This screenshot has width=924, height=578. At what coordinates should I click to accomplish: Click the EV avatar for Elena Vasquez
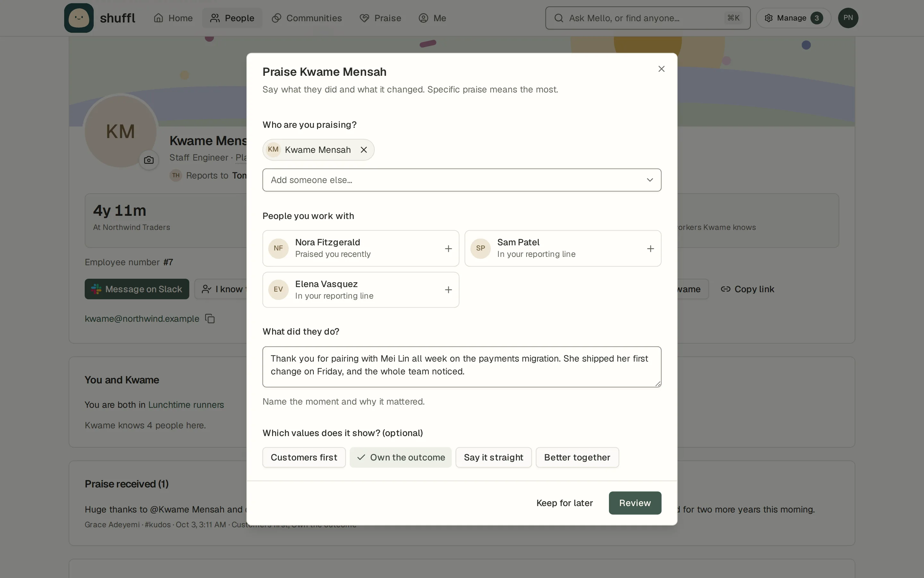pos(278,289)
